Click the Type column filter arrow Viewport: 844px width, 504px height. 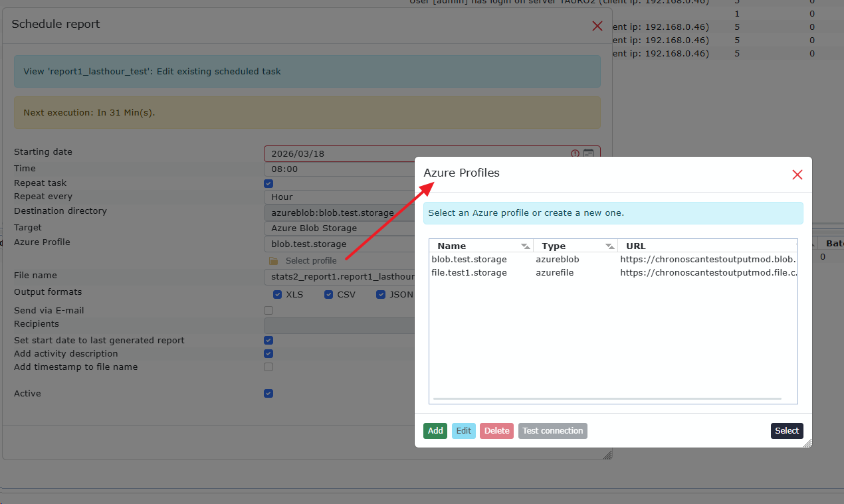(609, 246)
